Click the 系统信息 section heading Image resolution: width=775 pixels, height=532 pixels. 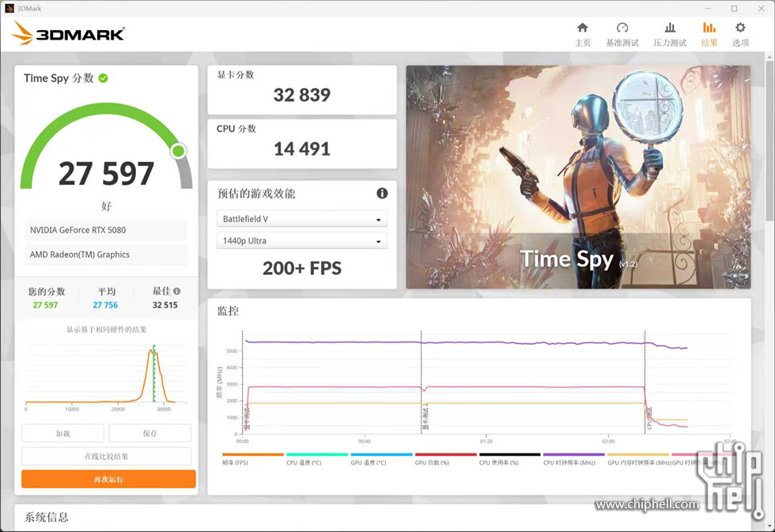47,517
